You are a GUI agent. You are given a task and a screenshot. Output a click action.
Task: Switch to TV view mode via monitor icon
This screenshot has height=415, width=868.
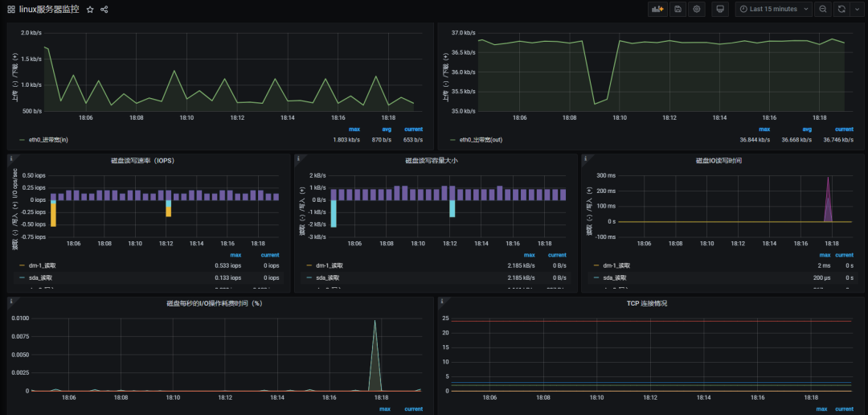tap(720, 9)
